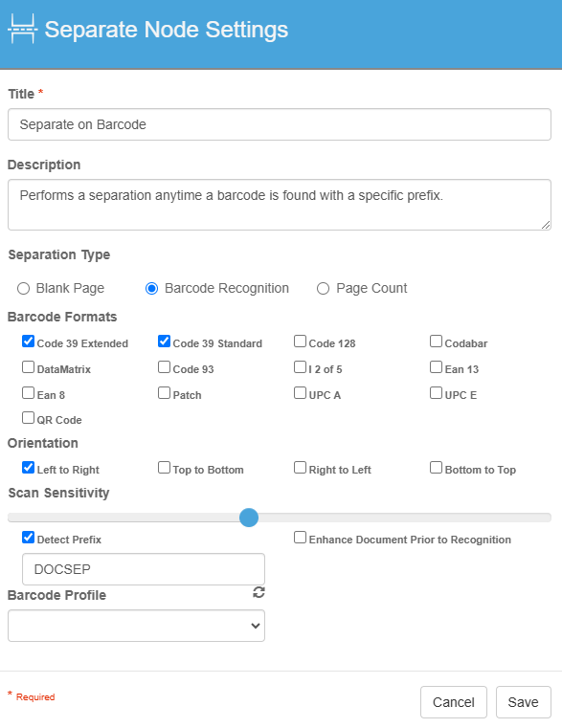This screenshot has width=562, height=728.
Task: Click the Separate node icon in header
Action: [x=22, y=29]
